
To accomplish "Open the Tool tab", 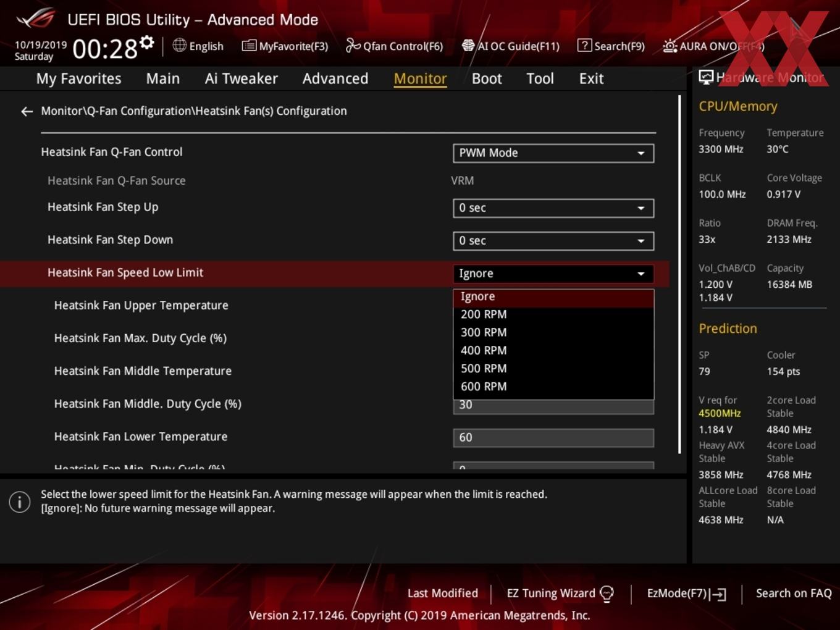I will (x=540, y=78).
